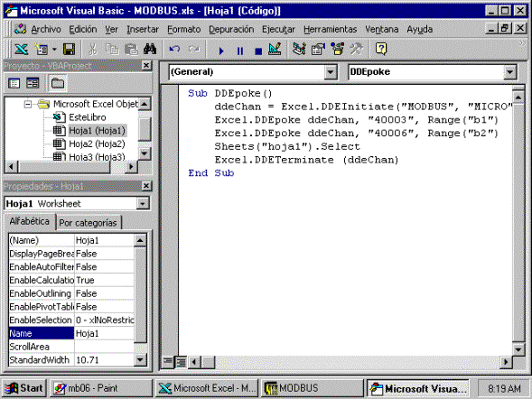This screenshot has height=399, width=532.
Task: Switch to mb06 - Paint taskbar button
Action: (x=101, y=388)
